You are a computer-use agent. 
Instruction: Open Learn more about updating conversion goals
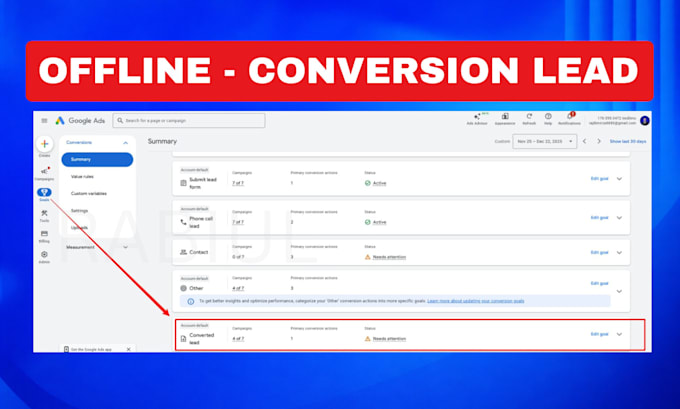click(x=476, y=301)
